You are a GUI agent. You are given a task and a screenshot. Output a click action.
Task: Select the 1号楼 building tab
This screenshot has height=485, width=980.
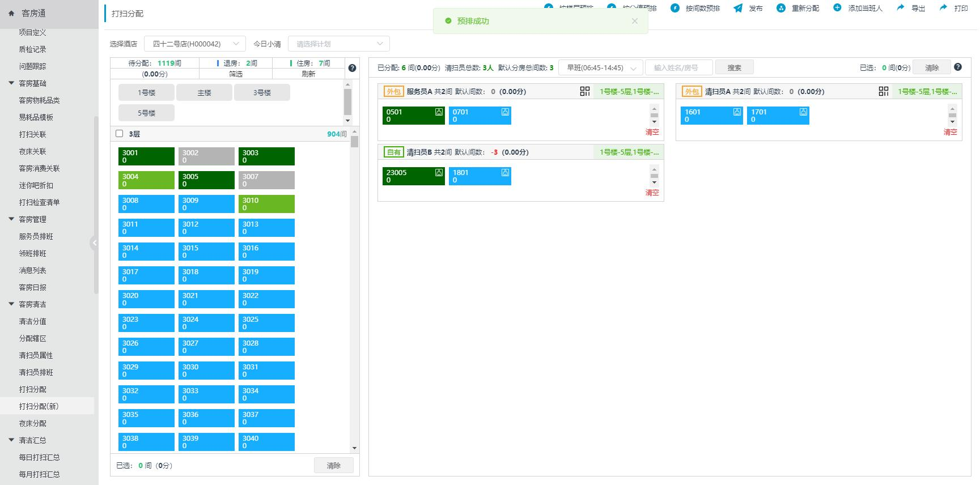(x=146, y=92)
